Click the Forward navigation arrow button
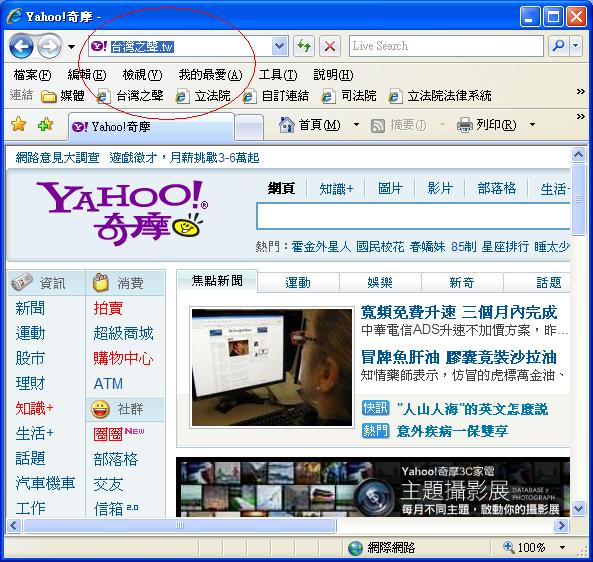 click(x=50, y=47)
